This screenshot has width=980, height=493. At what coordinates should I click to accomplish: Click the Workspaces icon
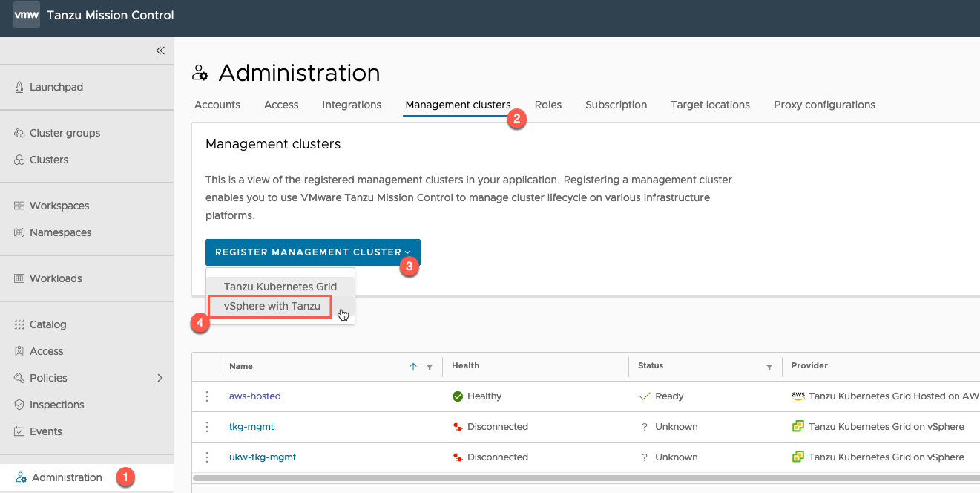(19, 206)
